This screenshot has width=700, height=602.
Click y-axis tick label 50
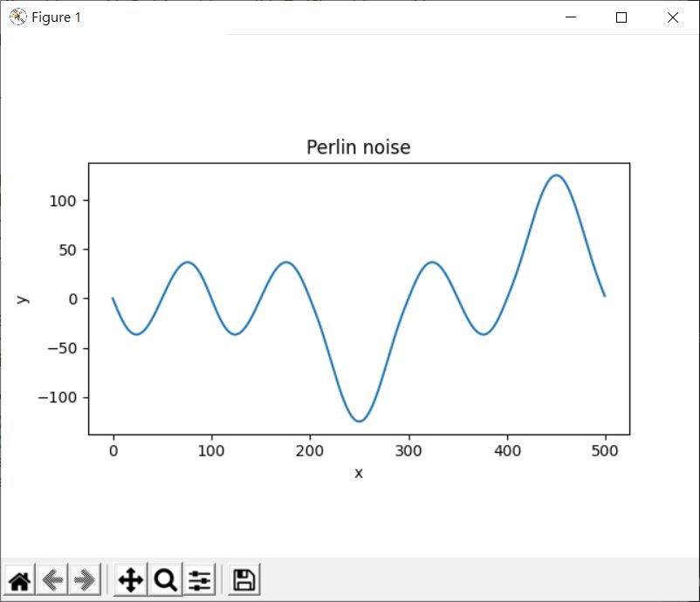tap(68, 250)
